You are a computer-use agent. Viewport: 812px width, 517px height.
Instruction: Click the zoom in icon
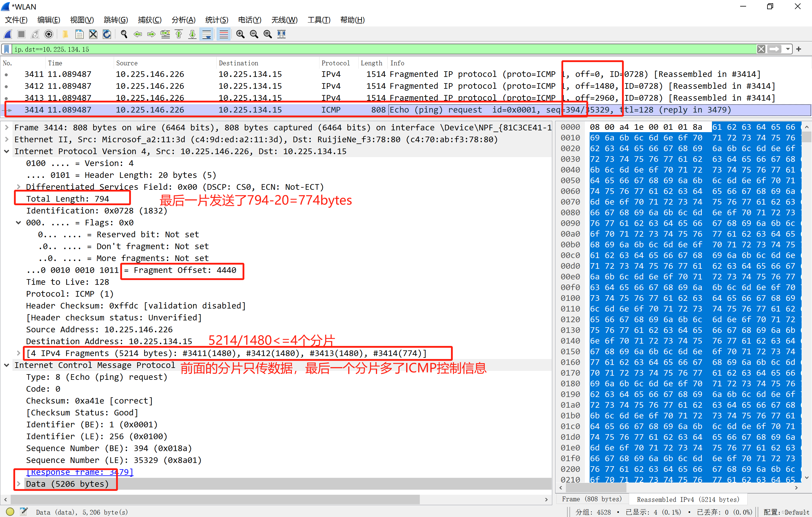click(240, 34)
